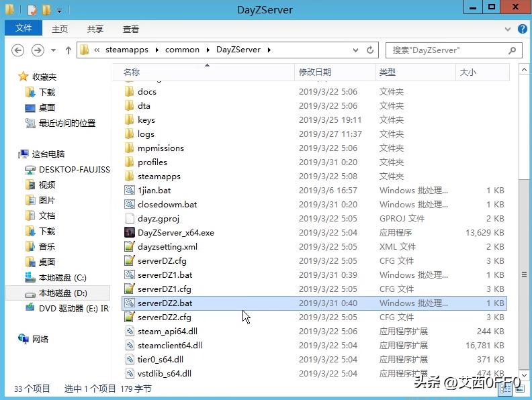
Task: Click the keys folder icon
Action: tap(129, 119)
